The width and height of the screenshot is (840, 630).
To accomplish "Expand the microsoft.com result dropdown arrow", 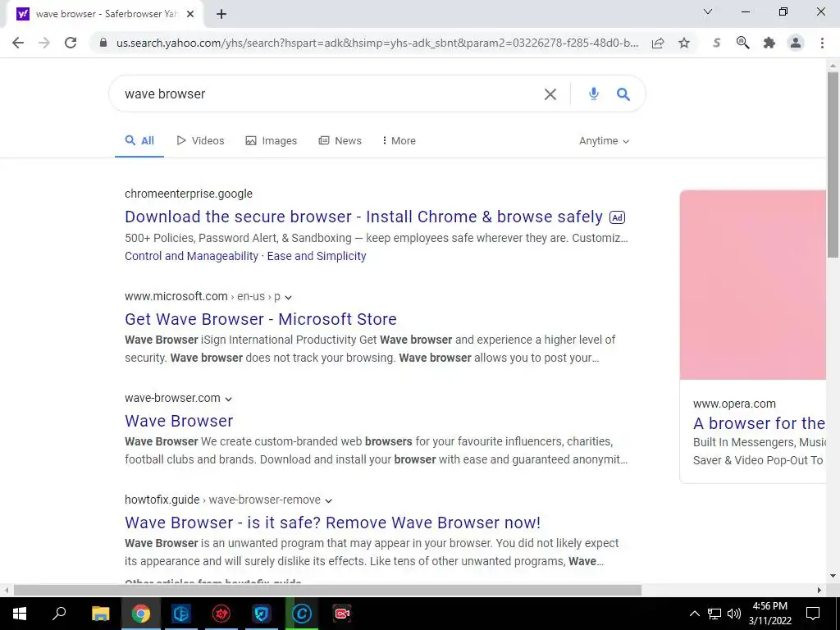I will tap(288, 297).
